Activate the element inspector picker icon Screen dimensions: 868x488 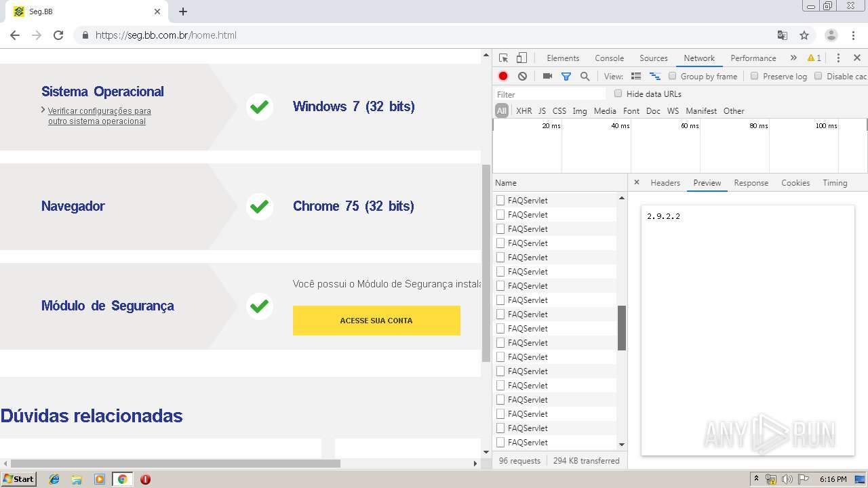[503, 58]
